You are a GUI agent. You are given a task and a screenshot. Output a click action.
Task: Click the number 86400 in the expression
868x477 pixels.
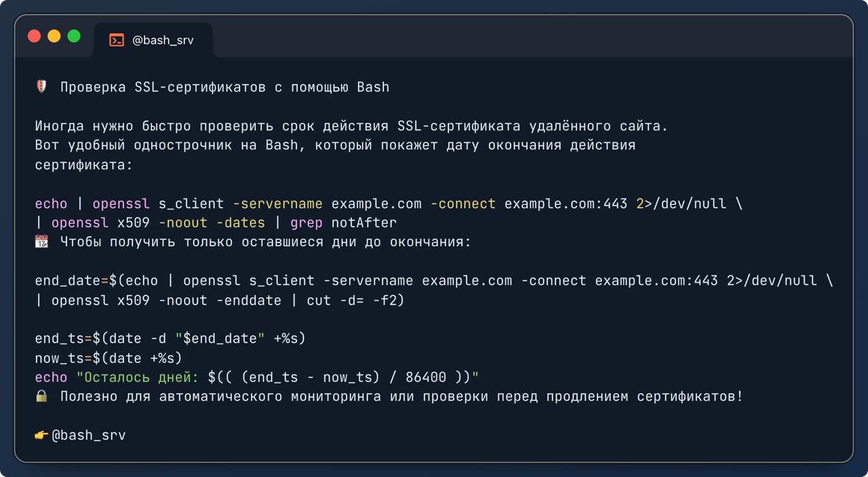tap(426, 377)
